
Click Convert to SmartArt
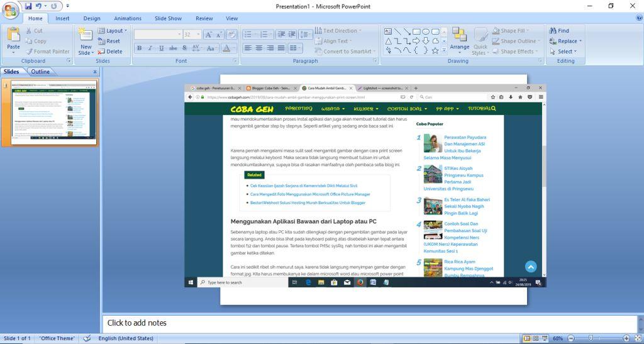(x=345, y=52)
